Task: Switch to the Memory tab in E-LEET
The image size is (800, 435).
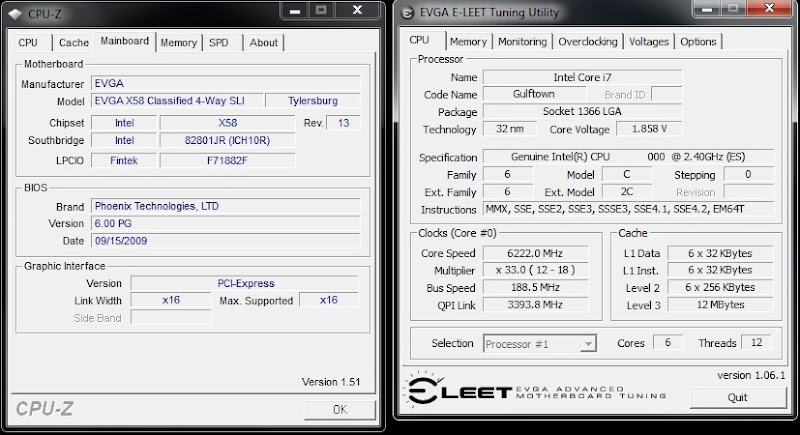Action: (x=468, y=42)
